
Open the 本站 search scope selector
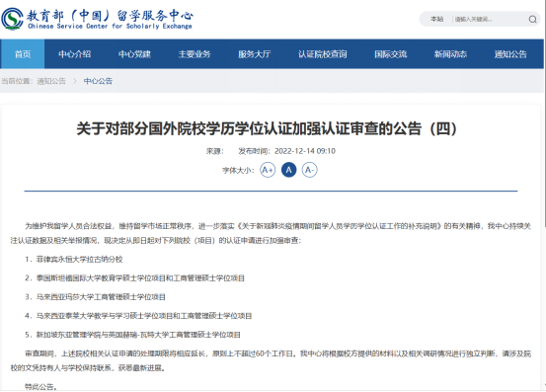click(436, 19)
